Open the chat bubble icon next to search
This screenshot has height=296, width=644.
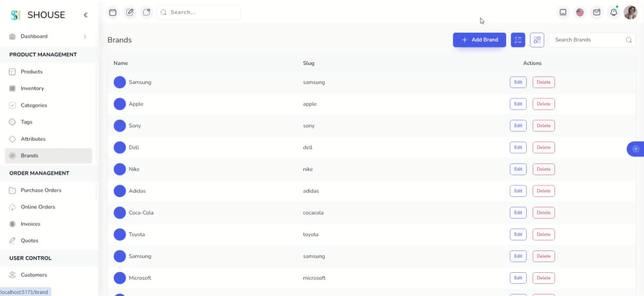click(147, 12)
